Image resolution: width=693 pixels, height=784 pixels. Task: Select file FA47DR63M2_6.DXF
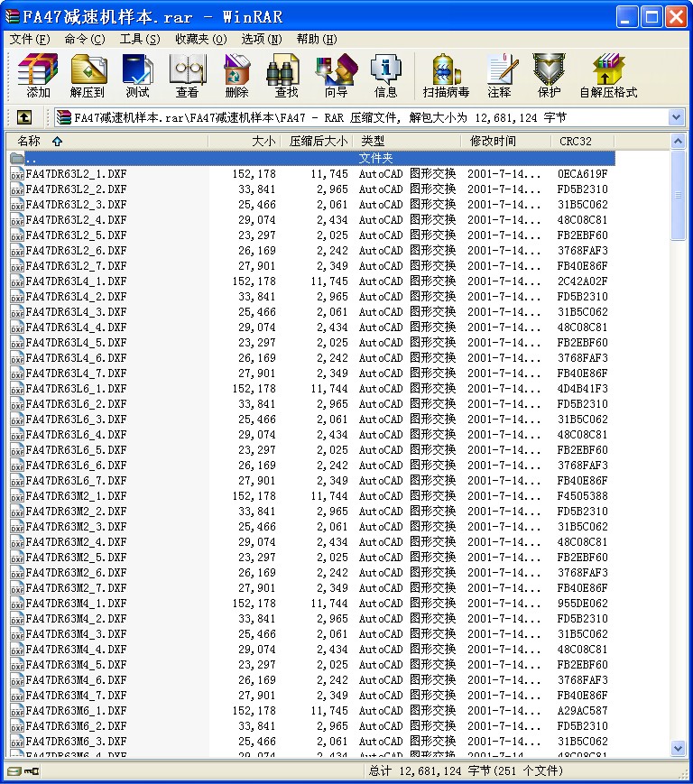click(x=76, y=573)
